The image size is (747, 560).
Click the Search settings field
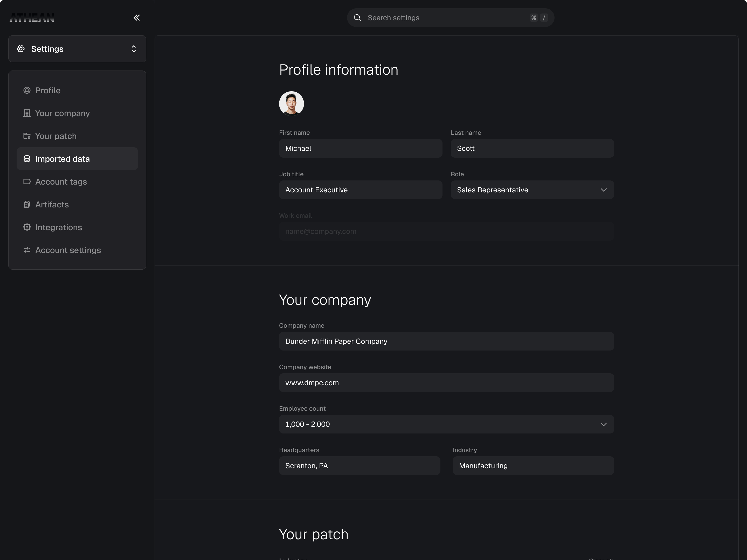(x=446, y=18)
